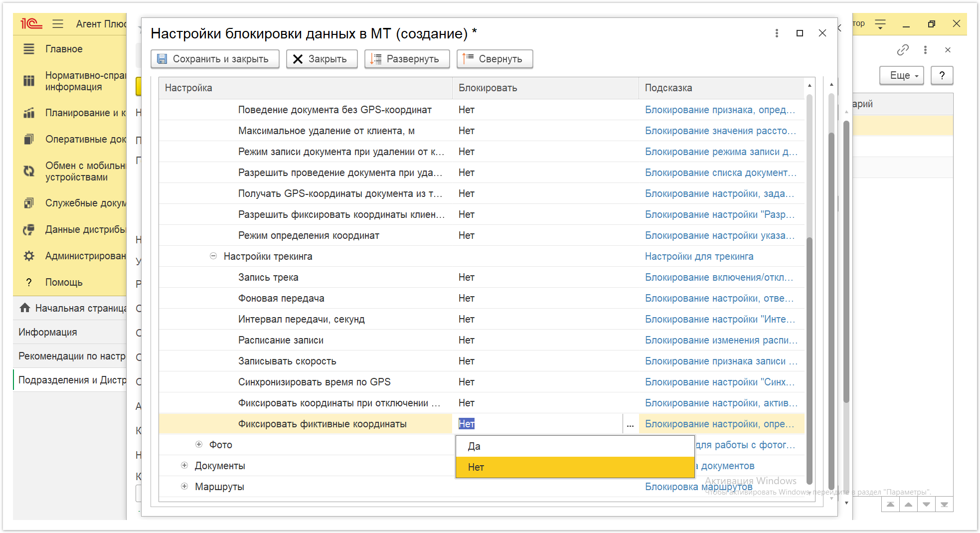This screenshot has height=533, width=980.
Task: Select the row Расписание записи
Action: point(482,340)
